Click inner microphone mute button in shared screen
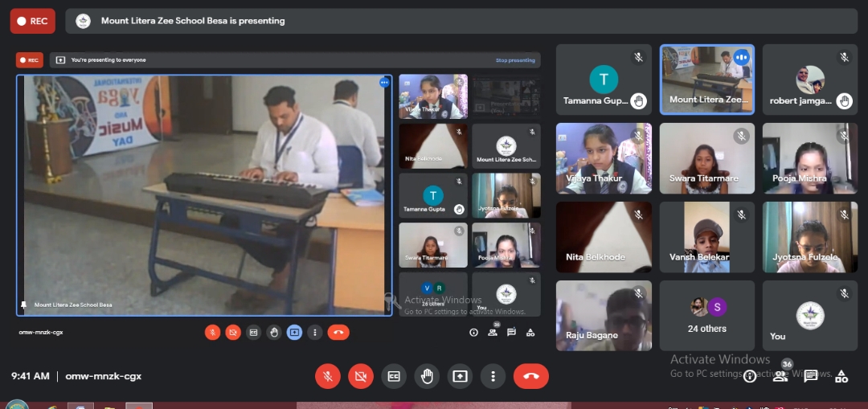 click(212, 333)
